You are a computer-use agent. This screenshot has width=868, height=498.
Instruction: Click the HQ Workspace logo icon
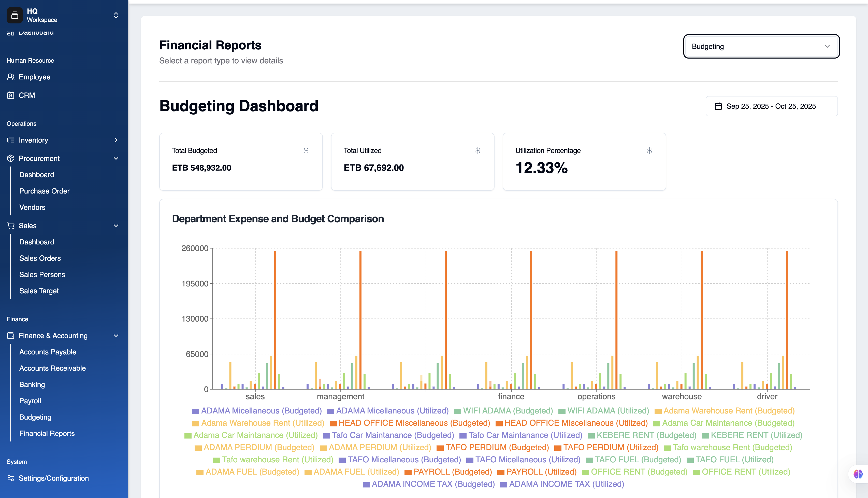coord(14,15)
